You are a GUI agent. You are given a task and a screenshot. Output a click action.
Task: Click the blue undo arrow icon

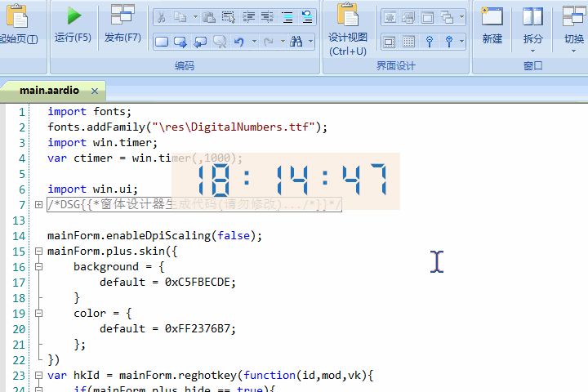tap(239, 41)
